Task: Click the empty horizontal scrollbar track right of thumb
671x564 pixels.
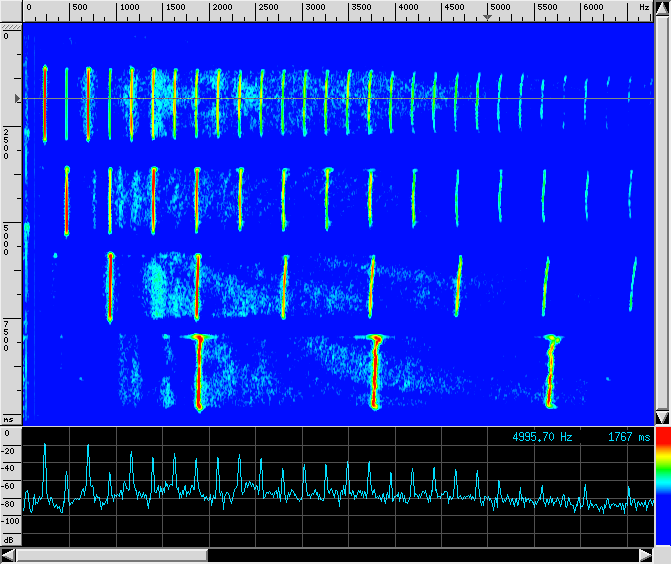Action: click(420, 555)
